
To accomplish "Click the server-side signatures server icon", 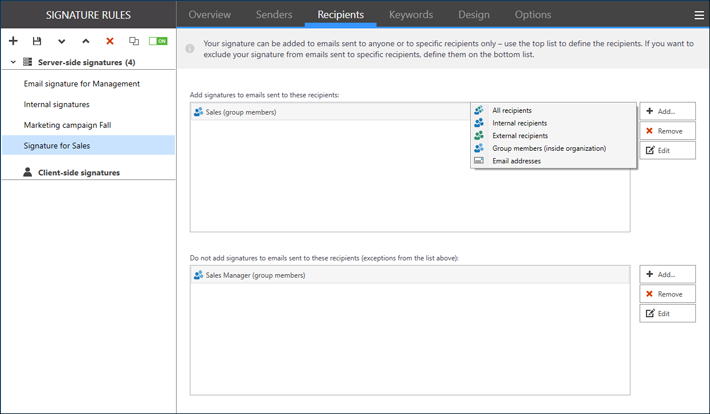I will pos(28,62).
